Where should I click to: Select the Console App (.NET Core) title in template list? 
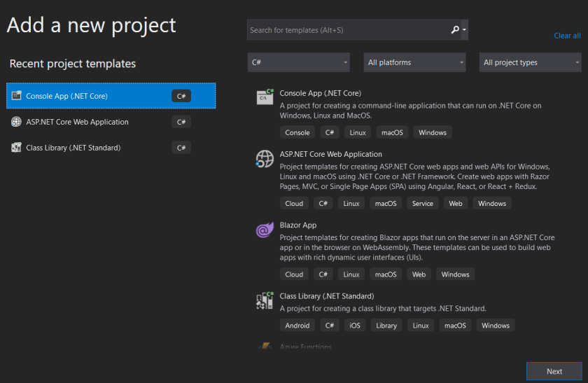click(x=321, y=93)
